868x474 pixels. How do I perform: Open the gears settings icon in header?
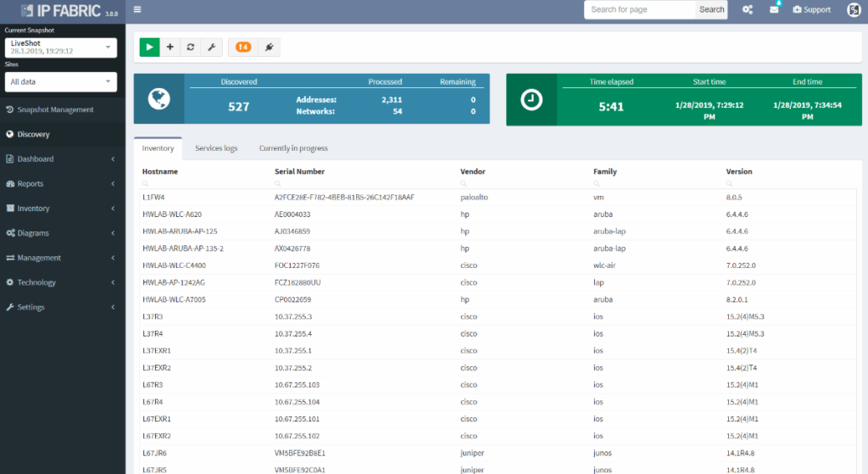click(x=748, y=9)
